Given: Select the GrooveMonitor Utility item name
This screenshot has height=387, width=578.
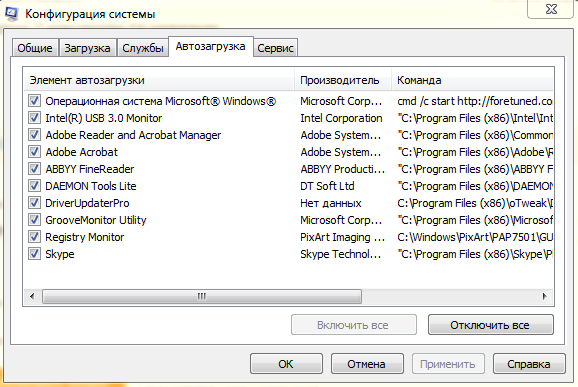Looking at the screenshot, I should coord(96,220).
